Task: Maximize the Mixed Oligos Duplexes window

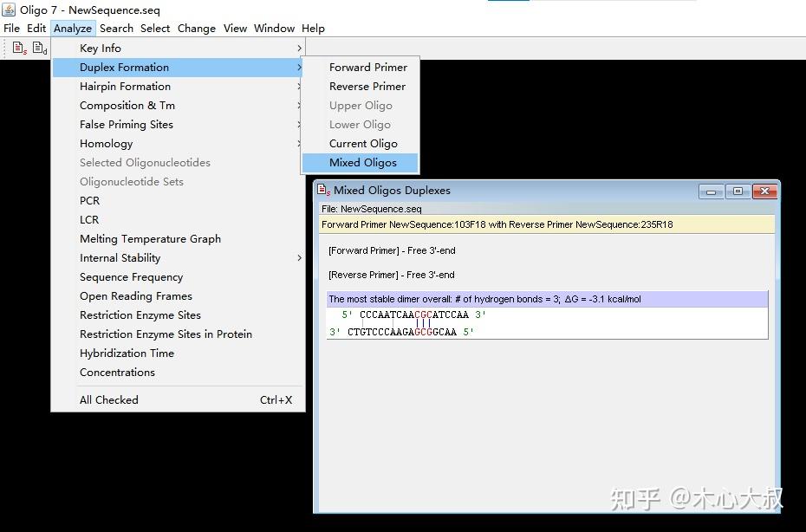Action: point(738,191)
